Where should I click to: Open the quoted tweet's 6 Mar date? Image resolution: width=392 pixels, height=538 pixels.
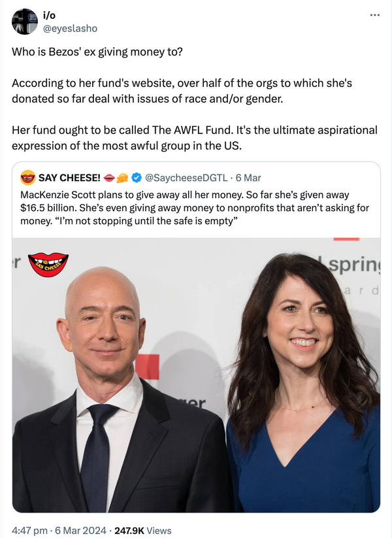pyautogui.click(x=248, y=178)
